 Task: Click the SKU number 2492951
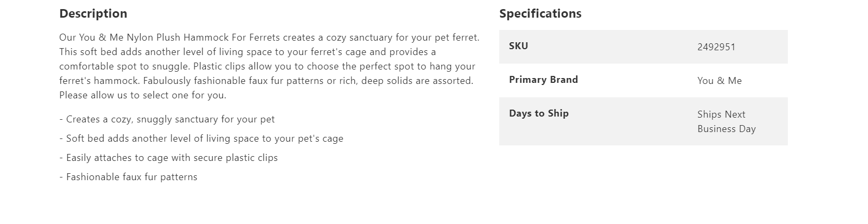click(x=716, y=47)
